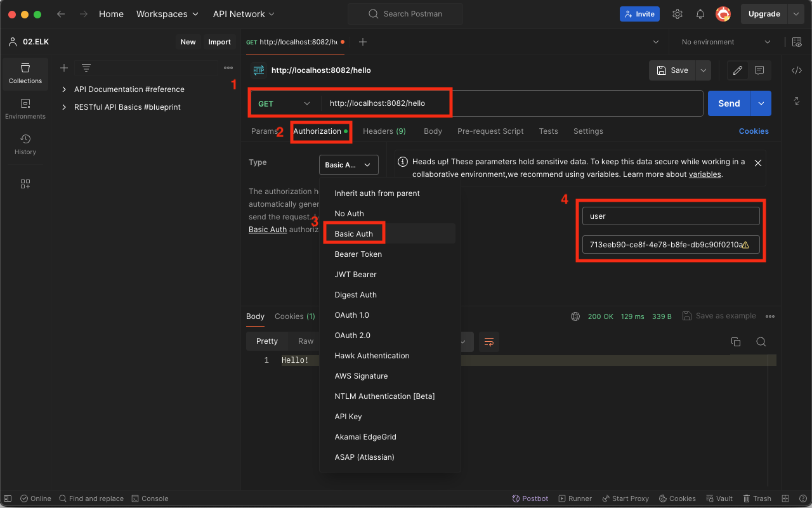Open the notifications bell
The image size is (812, 508).
click(x=700, y=14)
